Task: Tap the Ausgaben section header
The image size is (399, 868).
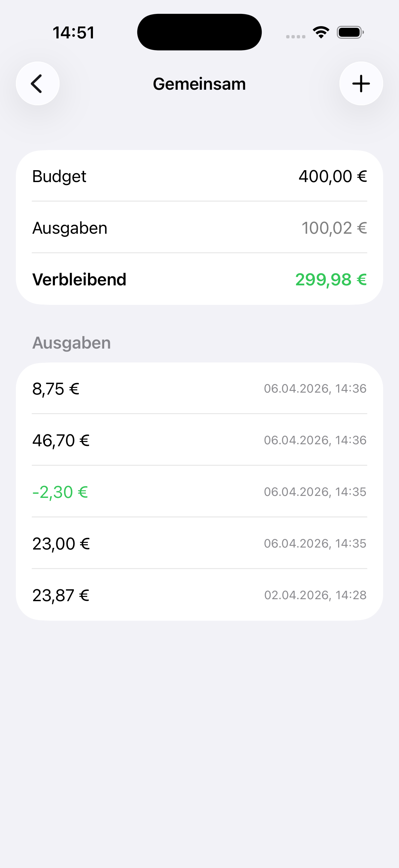Action: click(x=71, y=343)
